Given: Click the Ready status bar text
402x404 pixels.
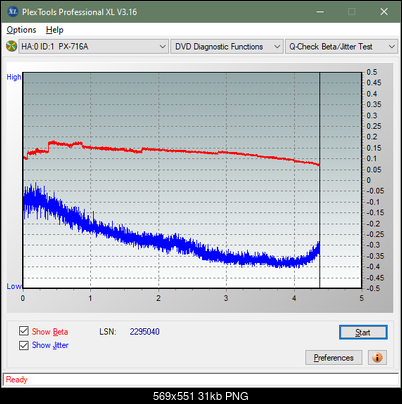Looking at the screenshot, I should point(16,380).
